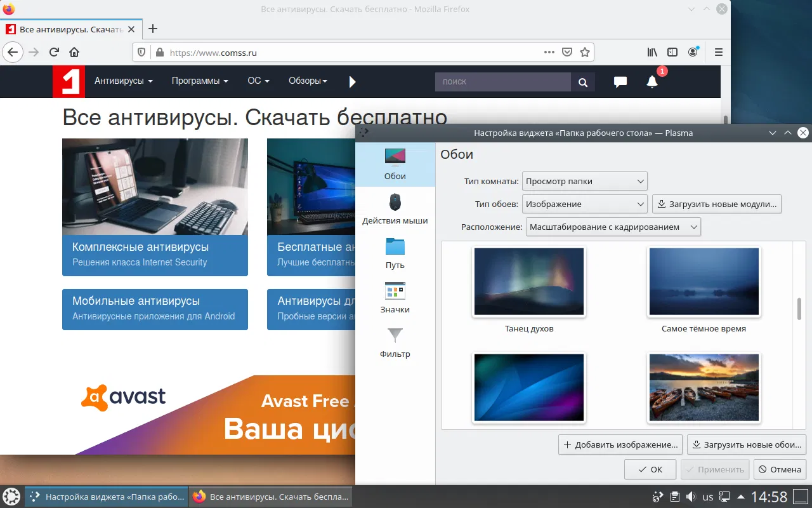Expand the 'ОС' site menu
The width and height of the screenshot is (812, 508).
click(x=259, y=81)
